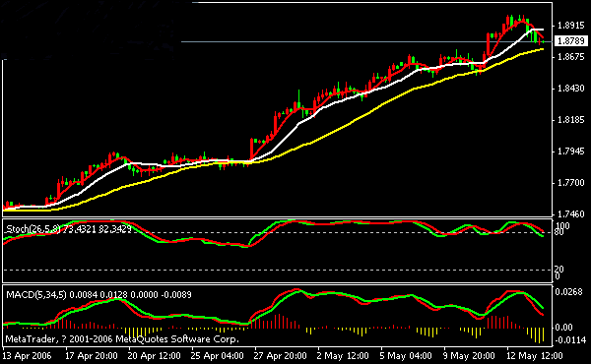The width and height of the screenshot is (591, 364).
Task: Click the 25 Apr 04:00 time label
Action: click(x=217, y=356)
